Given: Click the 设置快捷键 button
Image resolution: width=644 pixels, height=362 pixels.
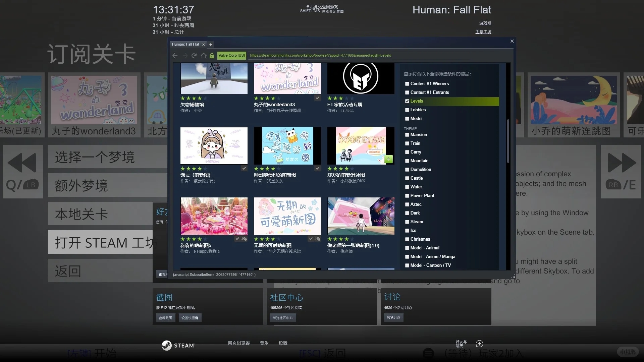Looking at the screenshot, I should click(190, 318).
